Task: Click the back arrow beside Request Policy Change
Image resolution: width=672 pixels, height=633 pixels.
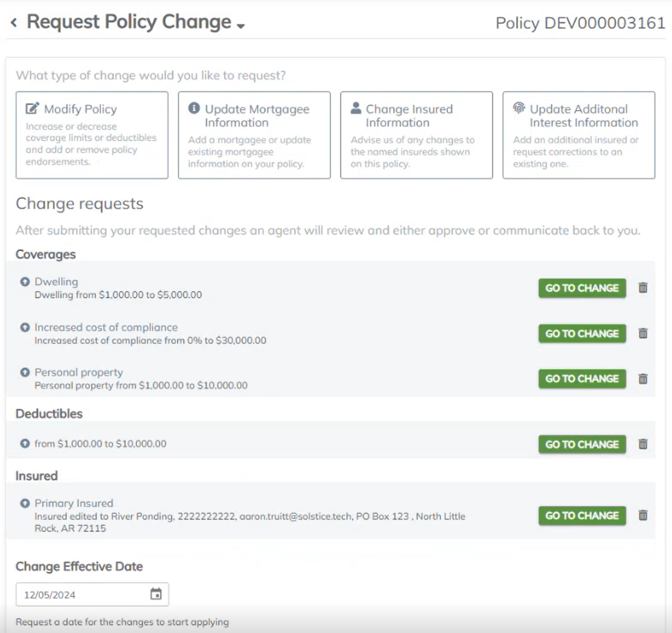Action: click(14, 23)
